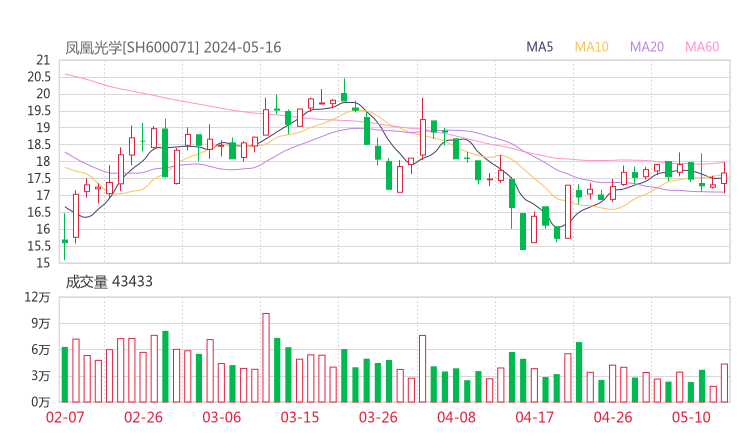Click the 16.5 price axis label

click(39, 212)
